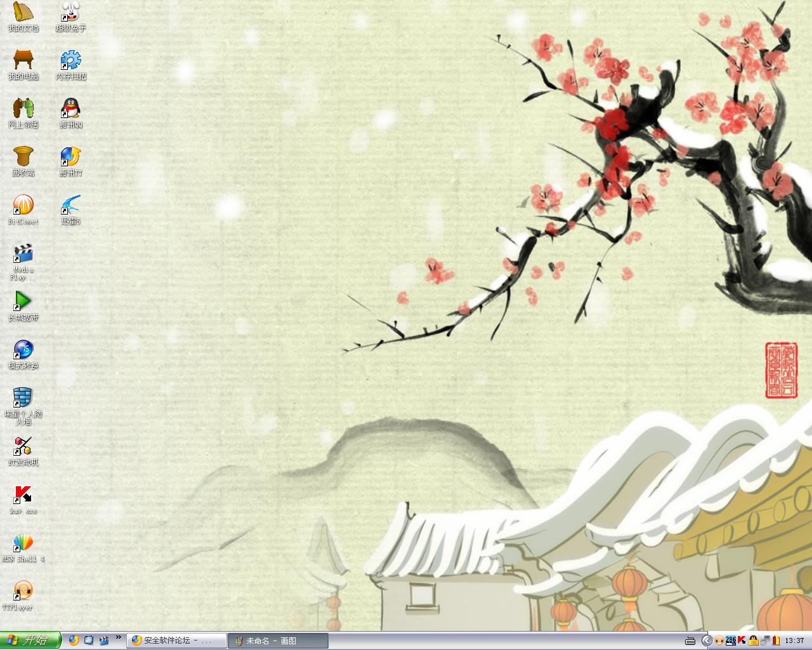Launch 瑞星个人防火墙 shortcut
Viewport: 812px width, 650px height.
click(23, 406)
